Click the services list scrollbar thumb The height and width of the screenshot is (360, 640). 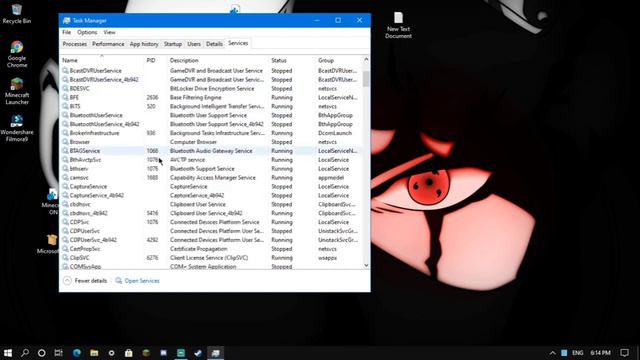coord(366,79)
